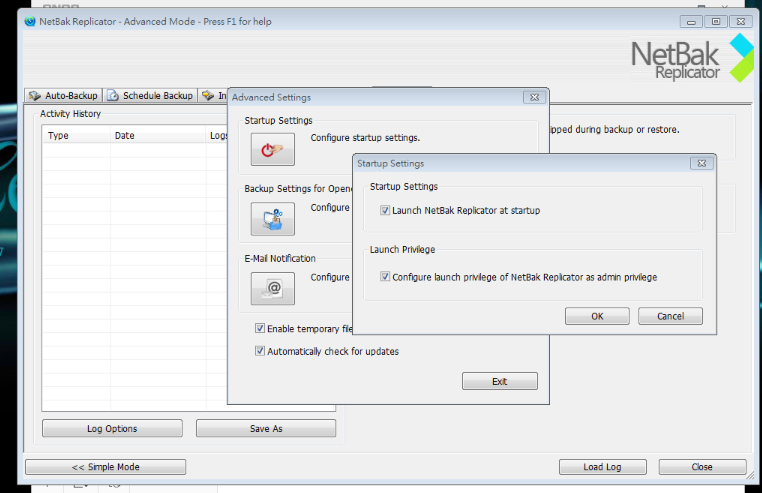Confirm Startup Settings with OK
Viewport: 762px width, 493px height.
click(597, 316)
